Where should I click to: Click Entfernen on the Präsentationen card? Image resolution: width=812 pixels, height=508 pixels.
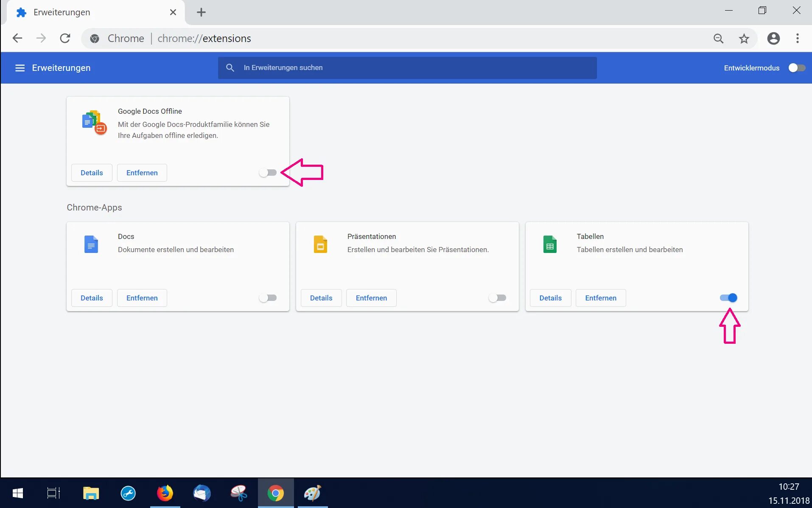[x=372, y=298]
